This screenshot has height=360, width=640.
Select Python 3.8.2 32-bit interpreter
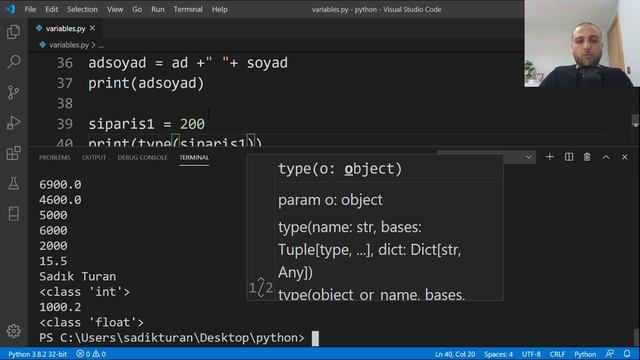point(38,354)
